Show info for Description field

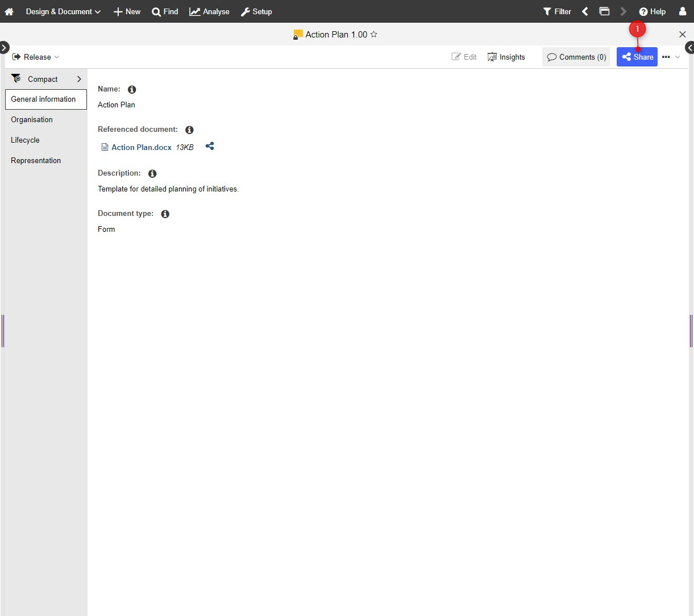(x=152, y=174)
